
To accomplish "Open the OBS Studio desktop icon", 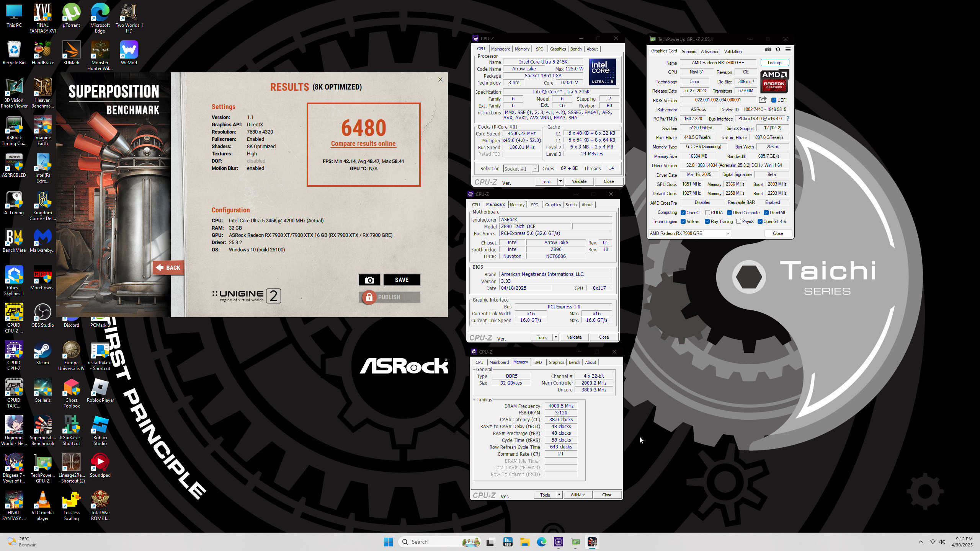I will (x=42, y=316).
